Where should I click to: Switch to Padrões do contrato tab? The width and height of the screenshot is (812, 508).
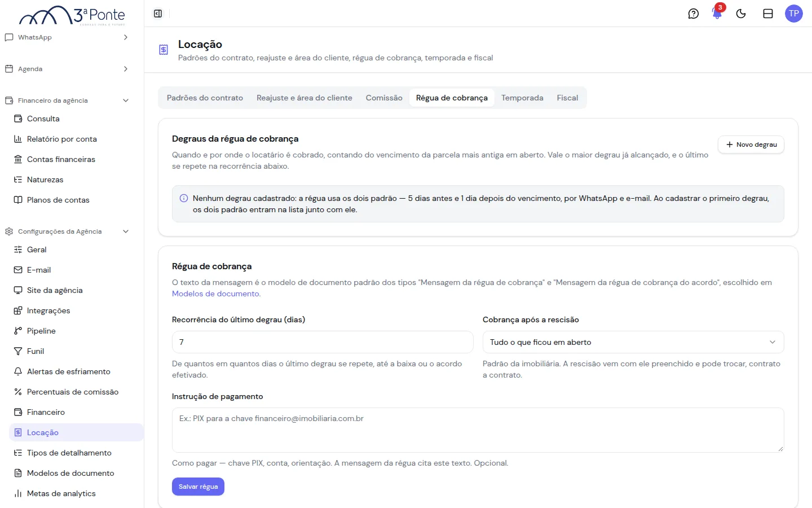coord(205,98)
